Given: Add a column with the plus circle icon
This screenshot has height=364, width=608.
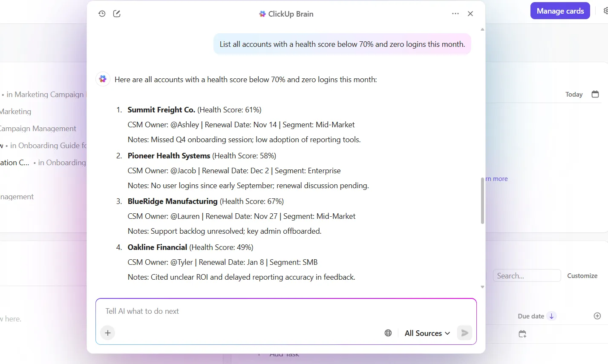Looking at the screenshot, I should click(x=597, y=316).
